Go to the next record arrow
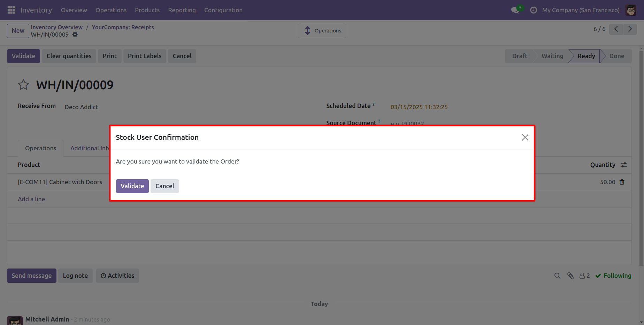Screen dimensions: 644x325 click(x=630, y=29)
